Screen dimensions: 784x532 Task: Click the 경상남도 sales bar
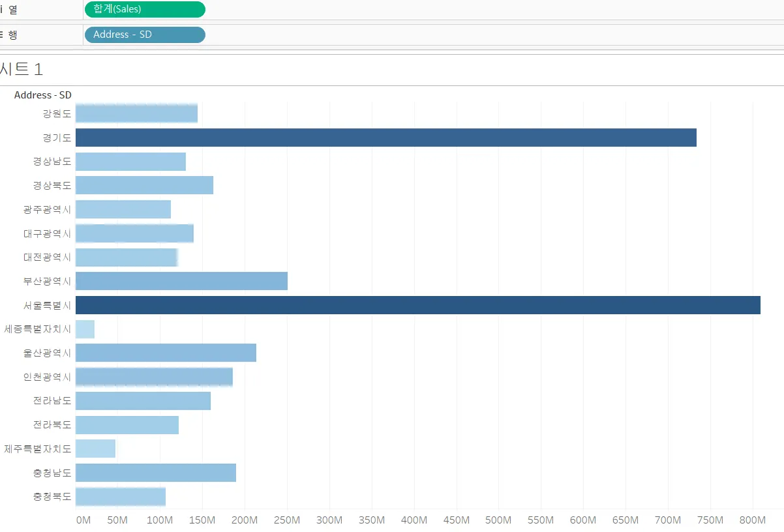[130, 161]
